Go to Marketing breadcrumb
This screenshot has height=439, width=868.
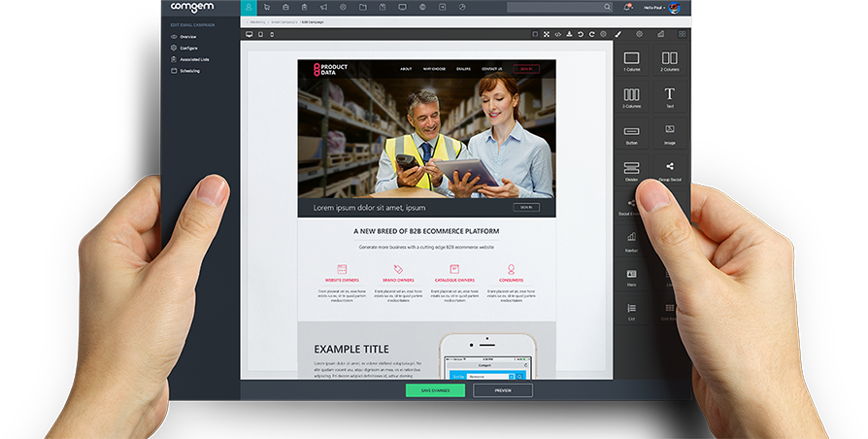257,22
